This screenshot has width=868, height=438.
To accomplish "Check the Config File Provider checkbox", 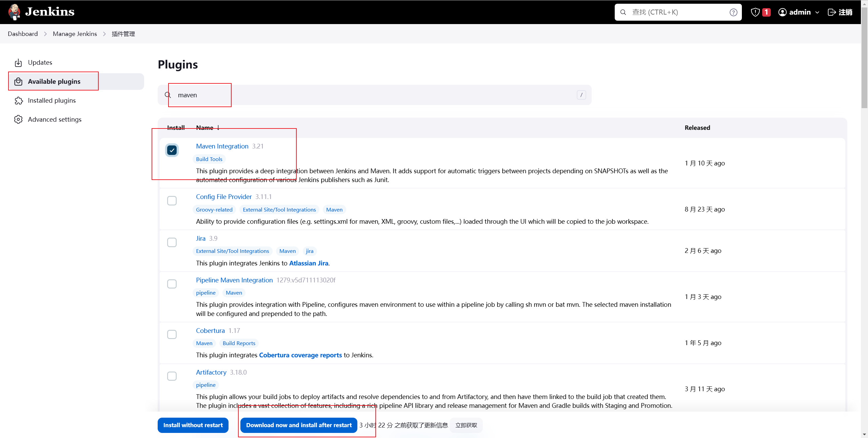I will click(172, 201).
